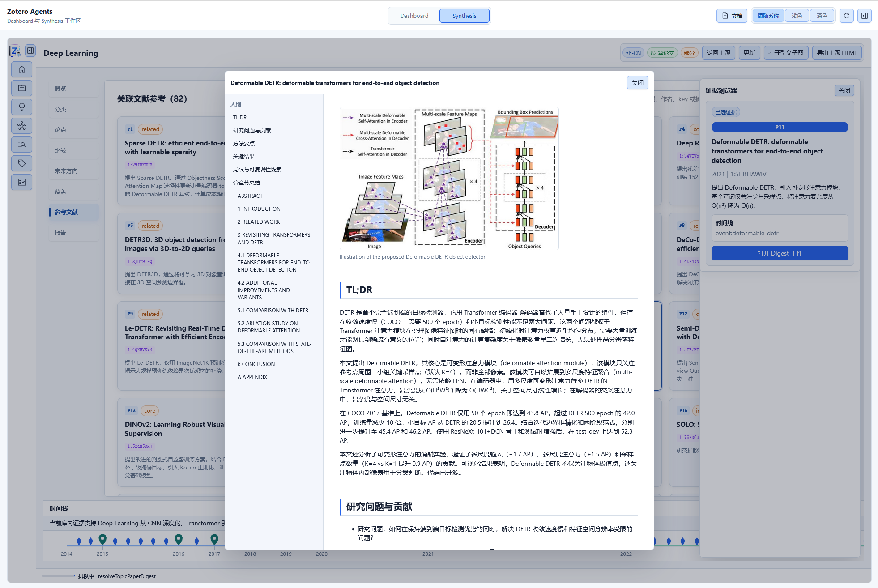
Task: Click the 已选证据 chip
Action: click(x=725, y=112)
